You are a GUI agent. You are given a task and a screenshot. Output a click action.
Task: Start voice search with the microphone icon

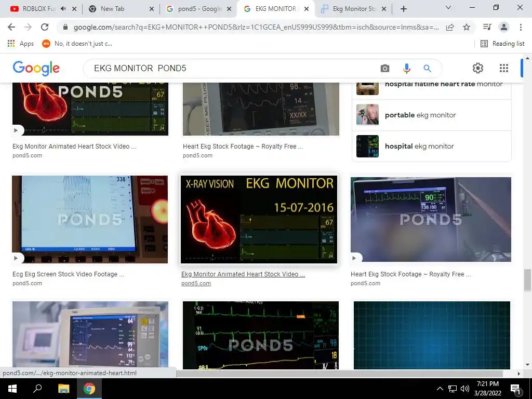[406, 68]
